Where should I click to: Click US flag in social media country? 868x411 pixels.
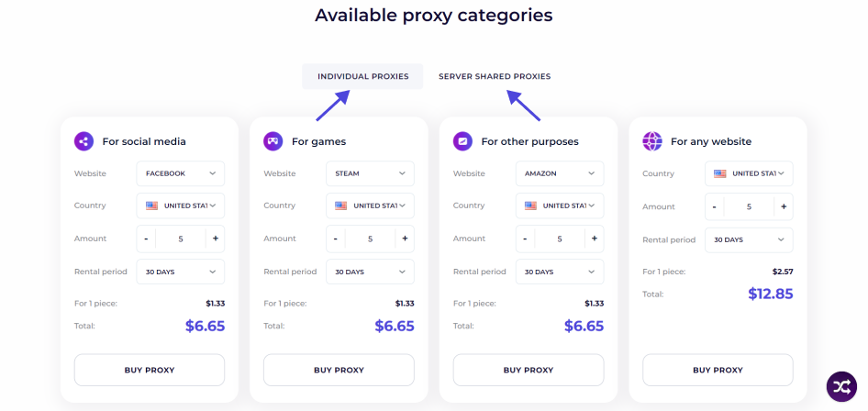151,205
